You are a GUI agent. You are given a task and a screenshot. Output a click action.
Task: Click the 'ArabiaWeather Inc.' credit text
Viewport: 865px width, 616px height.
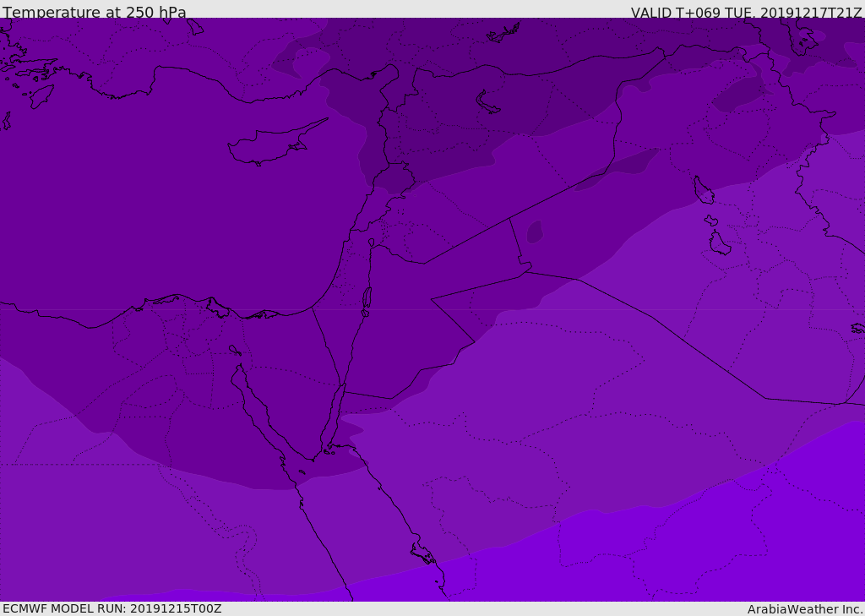point(805,609)
